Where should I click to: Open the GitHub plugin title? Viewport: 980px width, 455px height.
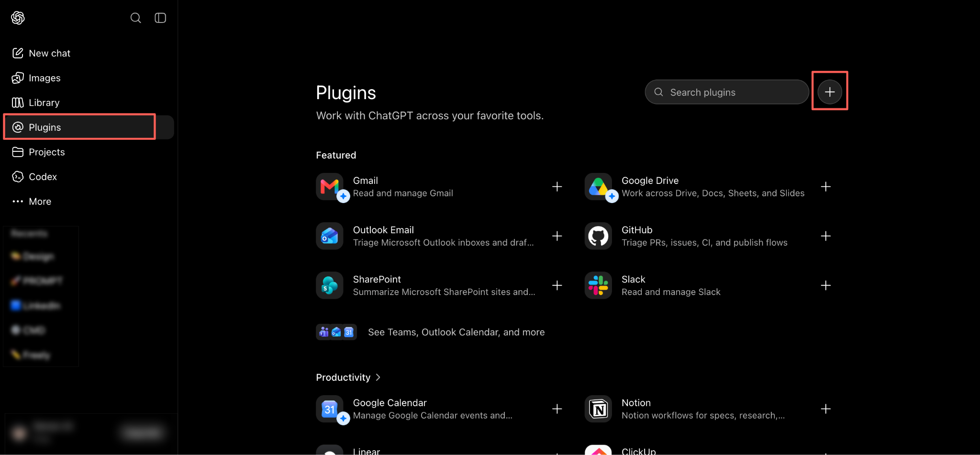pos(637,230)
